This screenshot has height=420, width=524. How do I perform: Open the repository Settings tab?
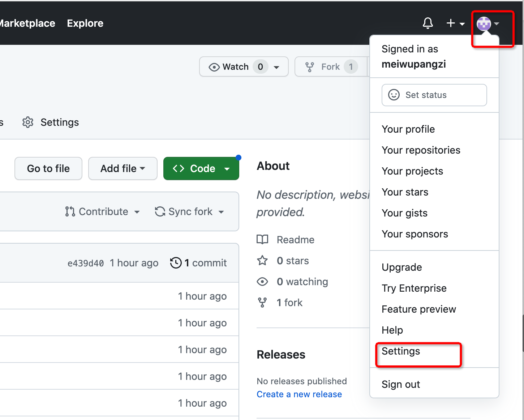pyautogui.click(x=51, y=123)
